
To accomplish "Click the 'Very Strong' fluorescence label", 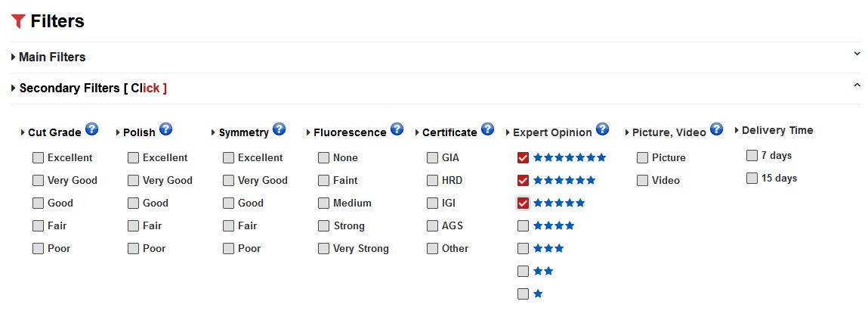I will (x=361, y=249).
